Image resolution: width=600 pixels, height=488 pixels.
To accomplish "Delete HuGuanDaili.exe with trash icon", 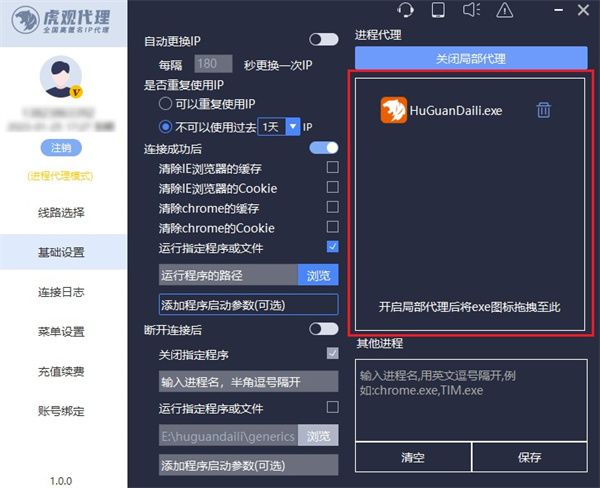I will point(542,110).
